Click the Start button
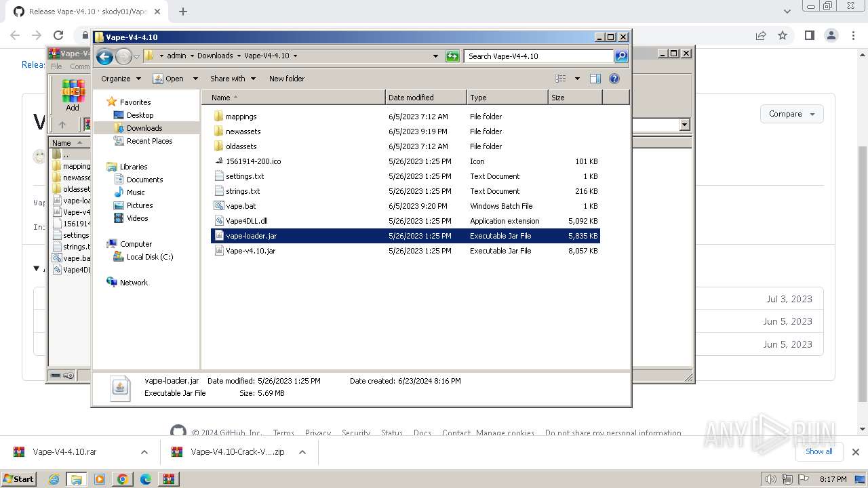The width and height of the screenshot is (868, 488). point(19,479)
